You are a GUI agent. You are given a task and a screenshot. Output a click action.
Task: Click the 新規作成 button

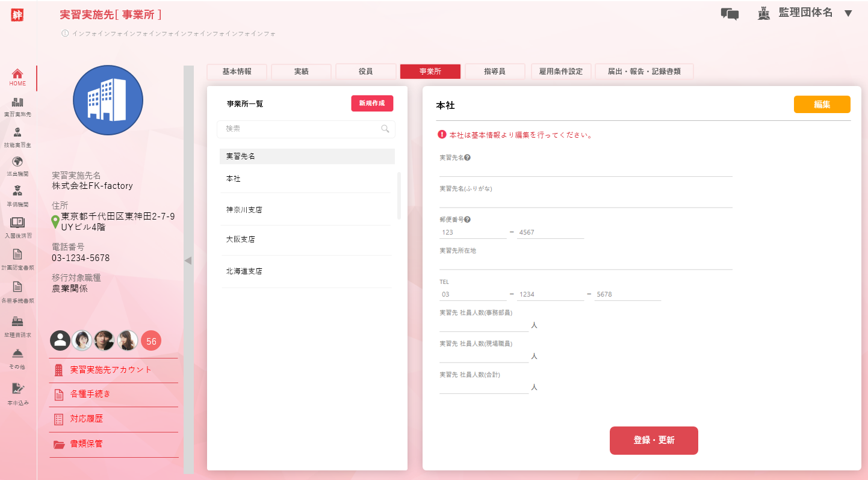(372, 103)
